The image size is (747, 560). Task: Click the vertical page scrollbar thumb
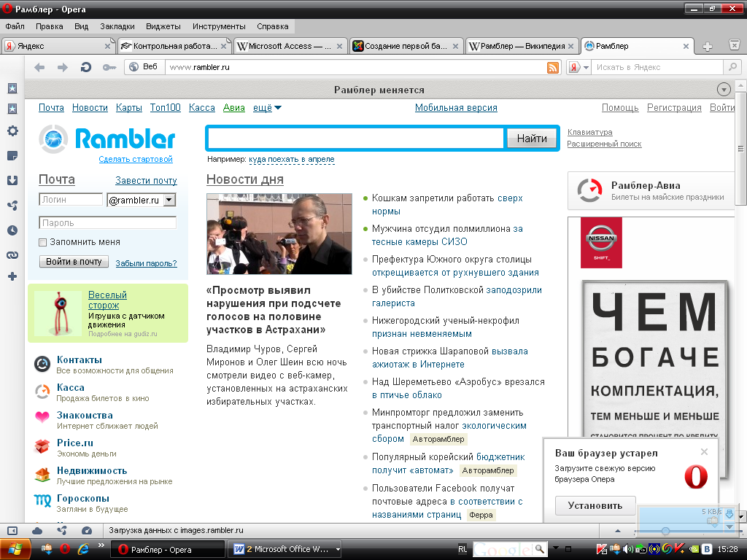(x=741, y=149)
